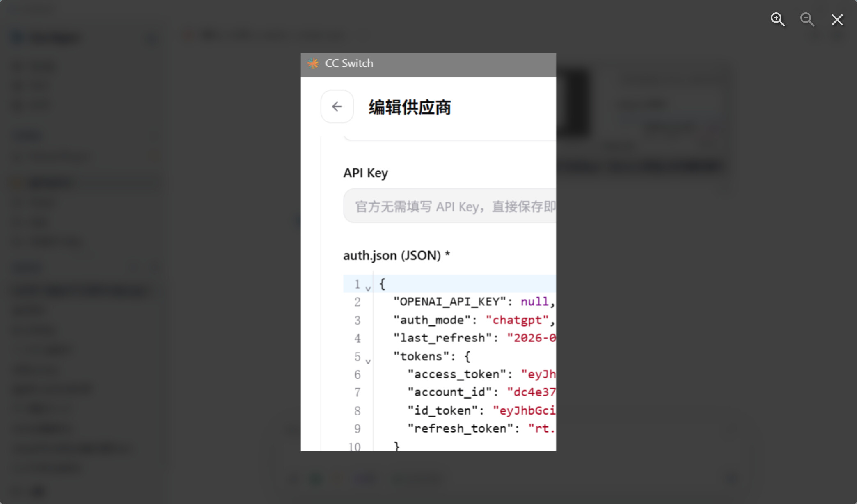The width and height of the screenshot is (857, 504).
Task: Click the "CC Switch" window title text
Action: (x=349, y=63)
